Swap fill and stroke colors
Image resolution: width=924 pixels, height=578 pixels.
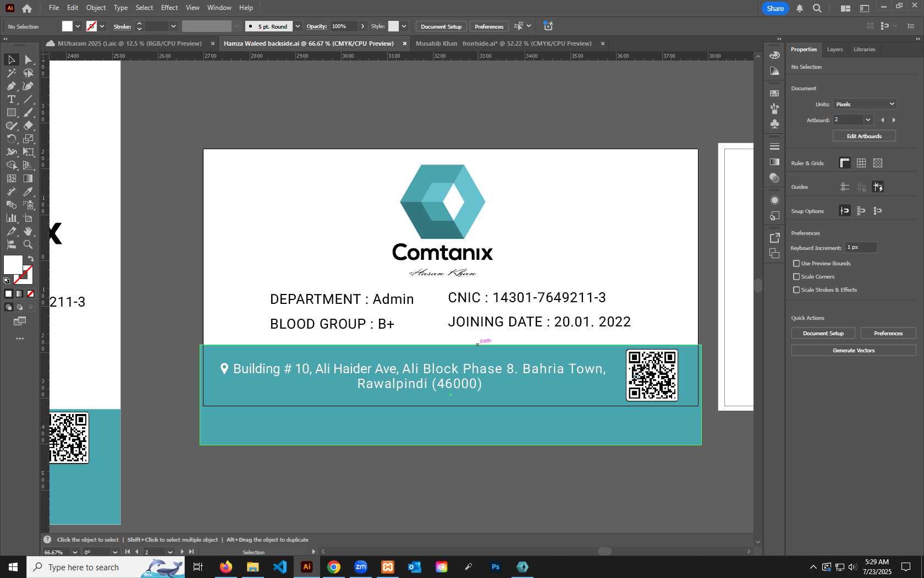pyautogui.click(x=31, y=259)
